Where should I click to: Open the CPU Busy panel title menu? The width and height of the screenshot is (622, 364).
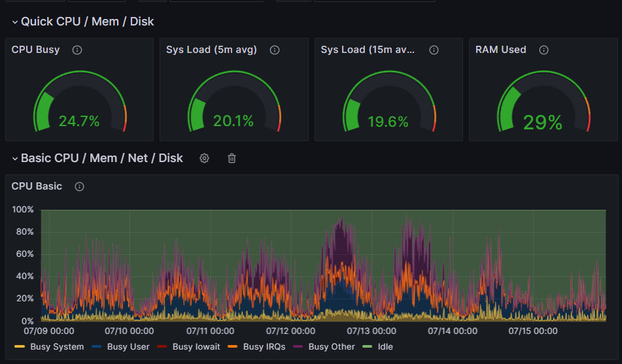coord(35,50)
